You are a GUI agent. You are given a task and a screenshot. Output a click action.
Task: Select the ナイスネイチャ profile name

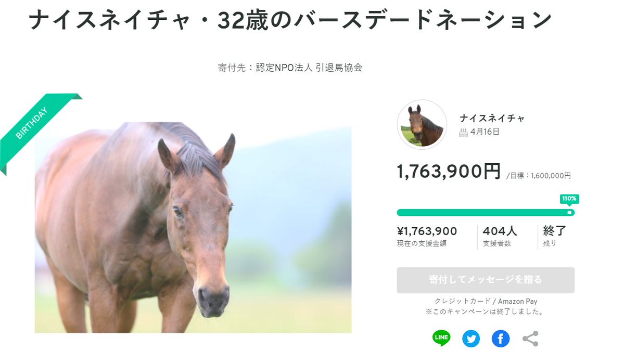pyautogui.click(x=492, y=118)
